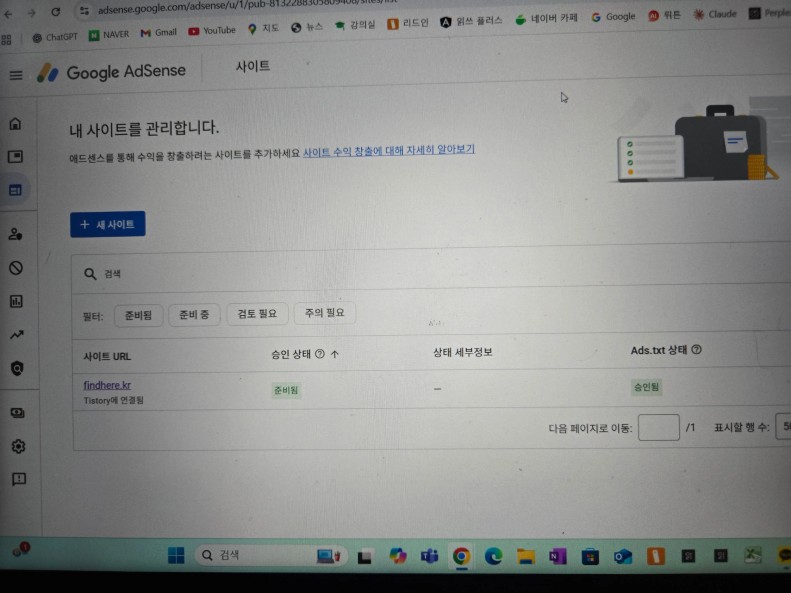Open the 강의실 bookmark

[355, 25]
